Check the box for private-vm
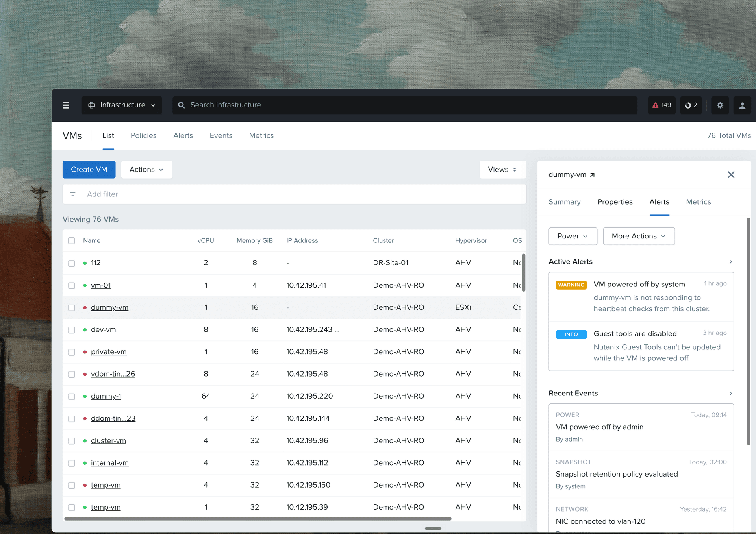 pyautogui.click(x=71, y=352)
